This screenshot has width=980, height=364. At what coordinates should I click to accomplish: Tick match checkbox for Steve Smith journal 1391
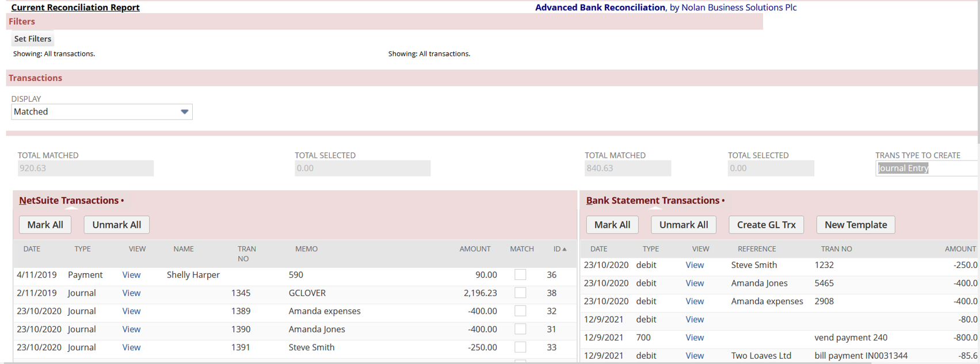pyautogui.click(x=520, y=347)
